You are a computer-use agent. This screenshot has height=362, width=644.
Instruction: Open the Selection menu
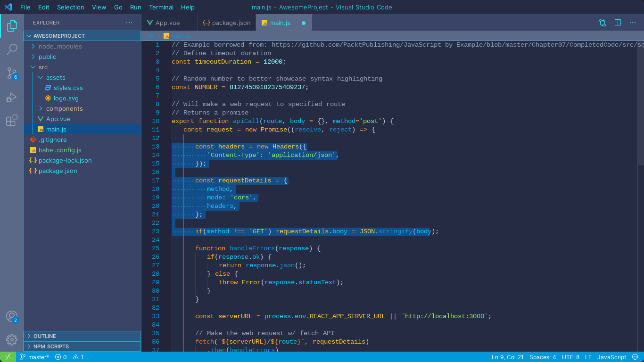coord(70,7)
